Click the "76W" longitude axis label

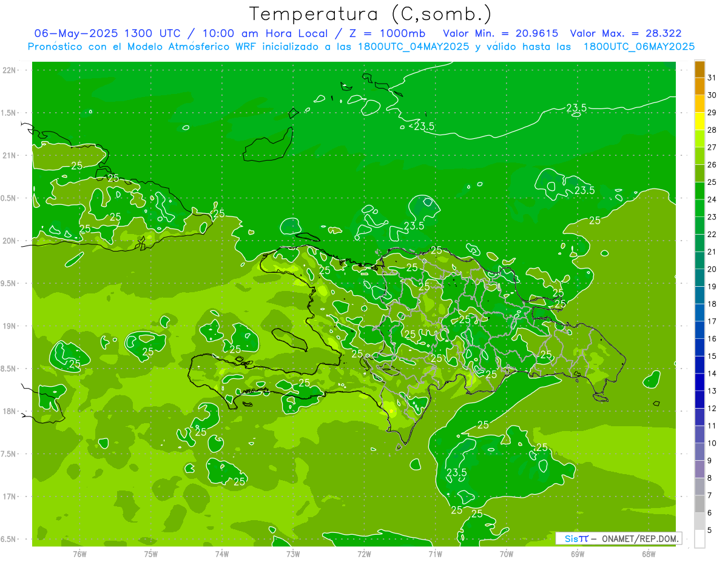[80, 554]
